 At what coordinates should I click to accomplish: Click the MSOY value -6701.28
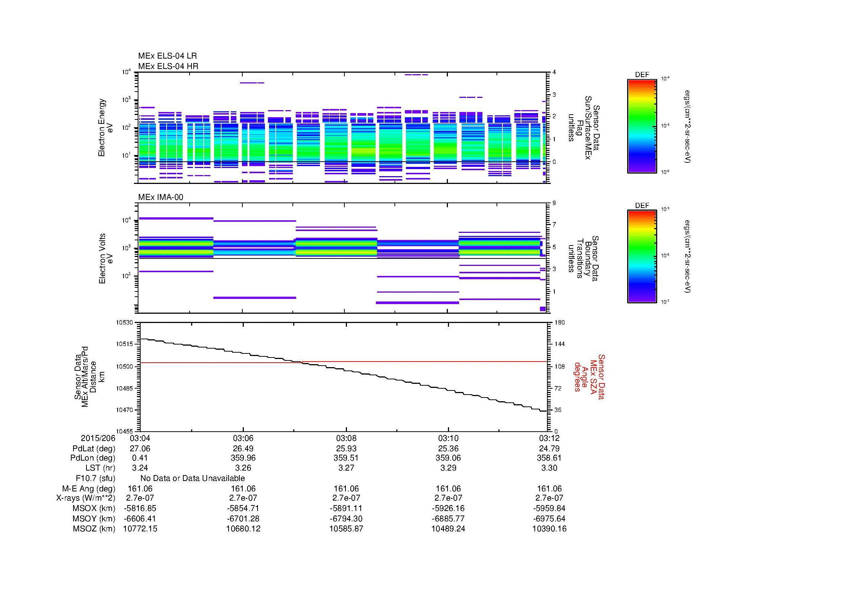[243, 518]
